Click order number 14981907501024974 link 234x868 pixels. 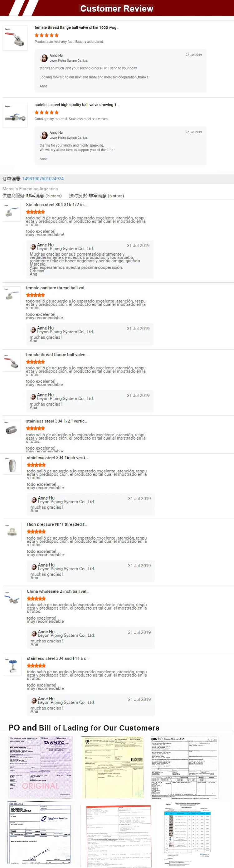click(x=43, y=179)
